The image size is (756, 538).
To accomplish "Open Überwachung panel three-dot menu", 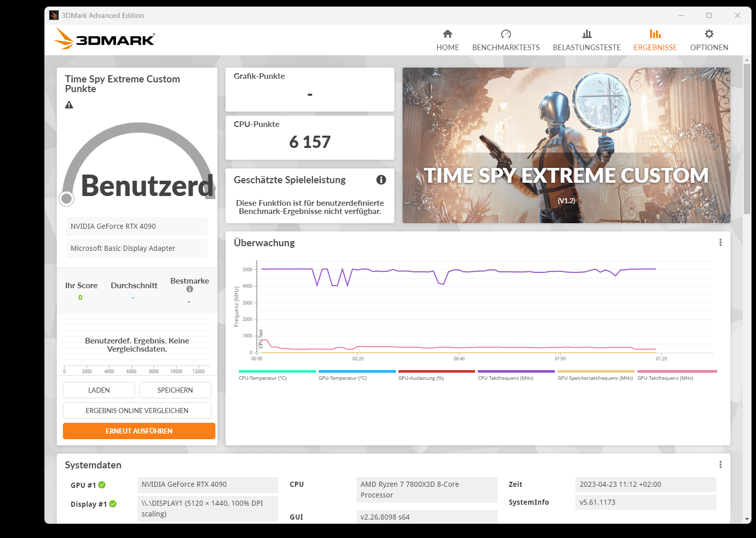I will tap(720, 243).
